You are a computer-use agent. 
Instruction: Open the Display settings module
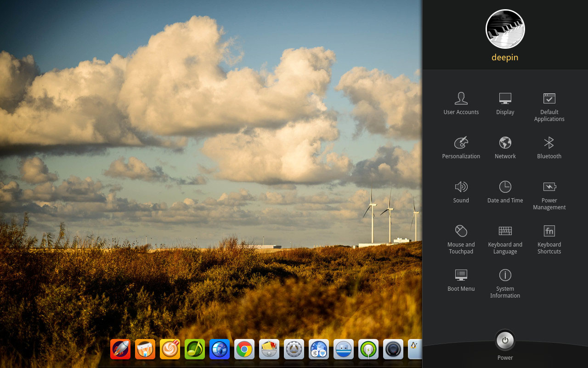tap(505, 103)
